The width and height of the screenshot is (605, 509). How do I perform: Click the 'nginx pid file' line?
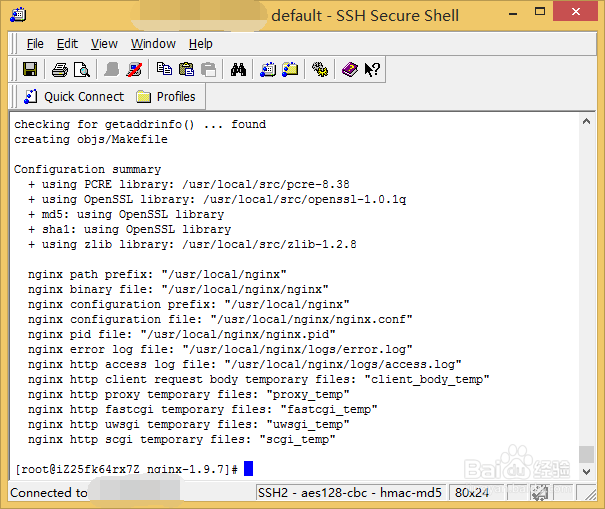click(x=182, y=334)
